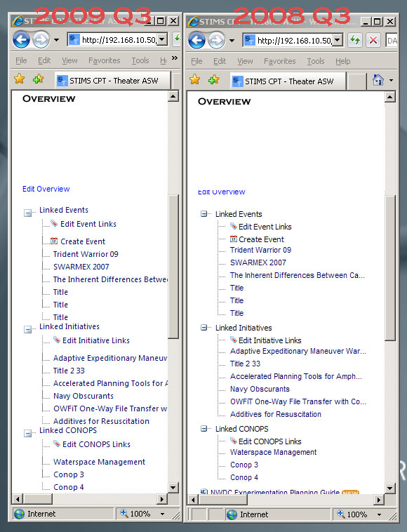Click the Favorites star in the right window

(x=194, y=80)
